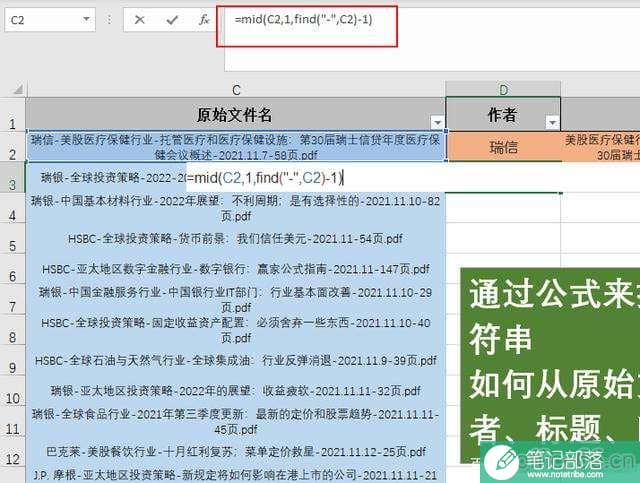Select row 12 header
This screenshot has height=483, width=640.
point(13,453)
